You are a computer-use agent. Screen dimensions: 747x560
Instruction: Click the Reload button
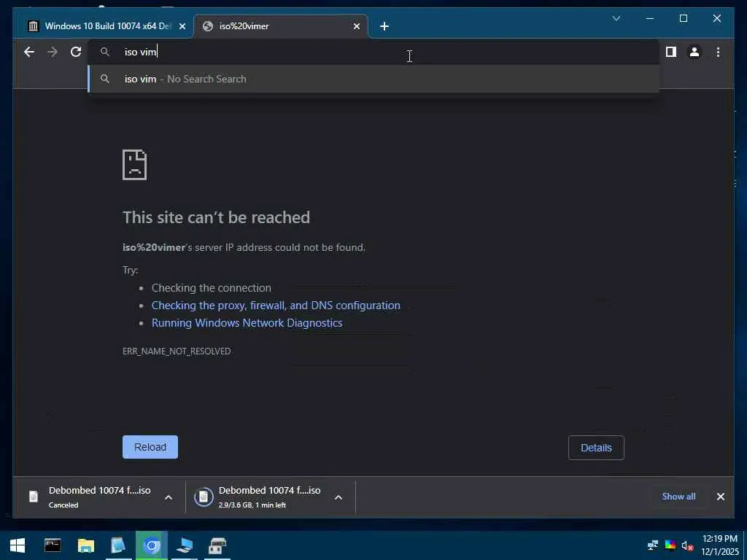150,447
